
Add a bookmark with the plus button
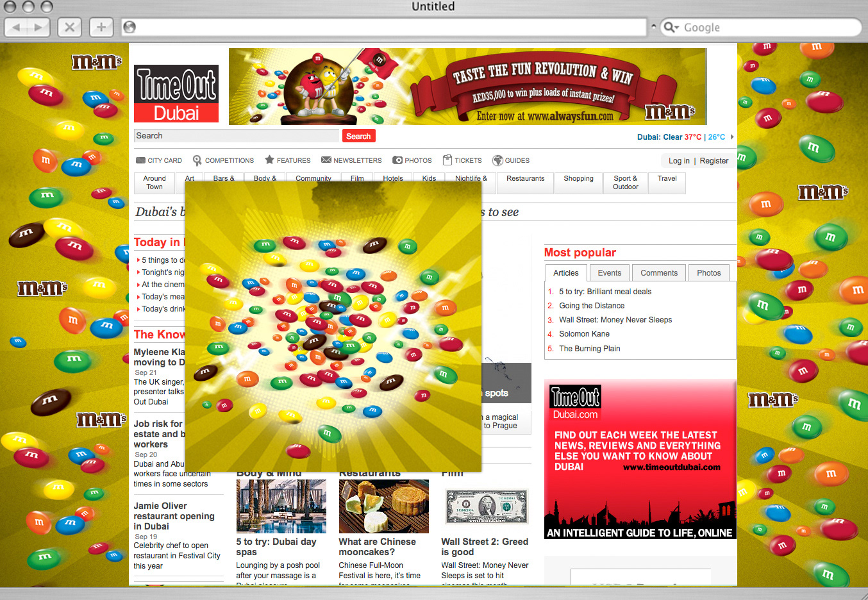click(x=101, y=27)
